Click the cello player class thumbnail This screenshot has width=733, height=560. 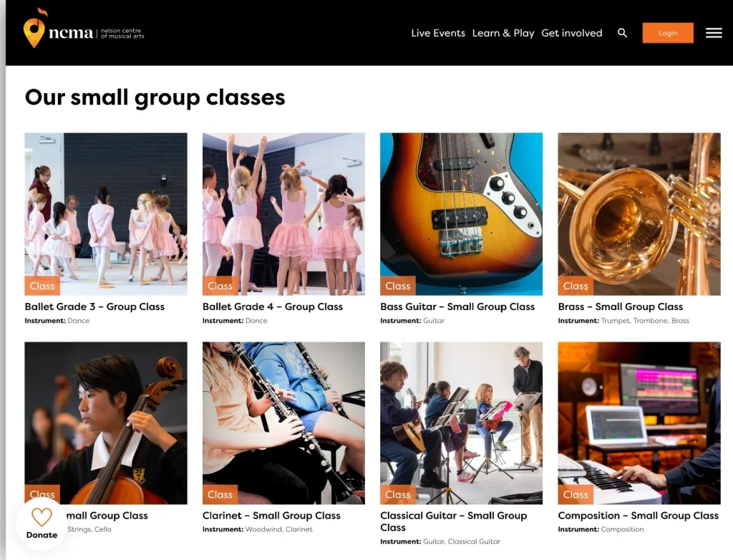pyautogui.click(x=106, y=423)
